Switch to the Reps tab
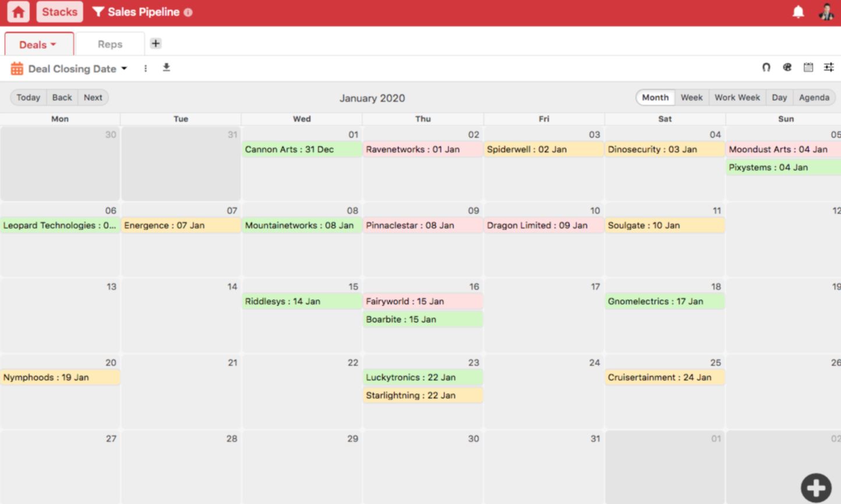 pos(110,44)
